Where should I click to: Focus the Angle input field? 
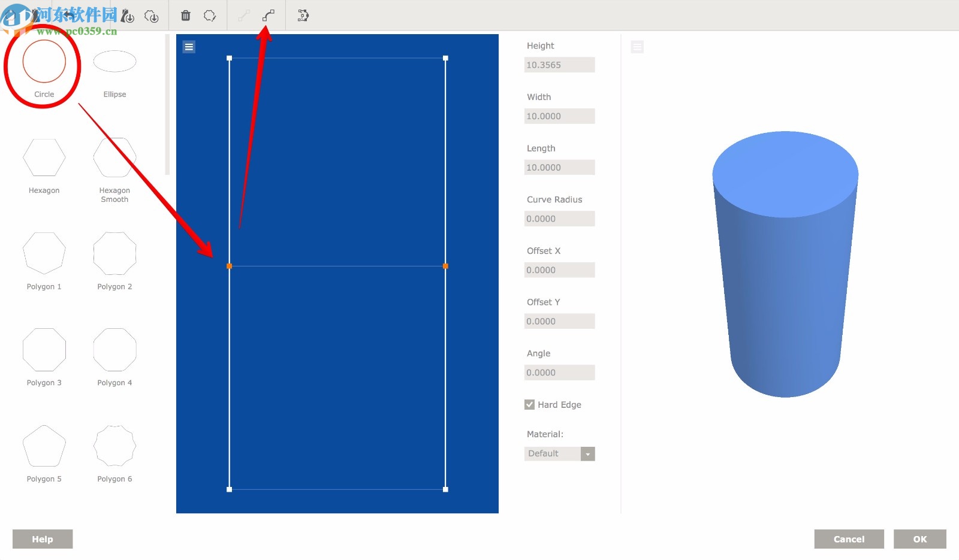(559, 373)
